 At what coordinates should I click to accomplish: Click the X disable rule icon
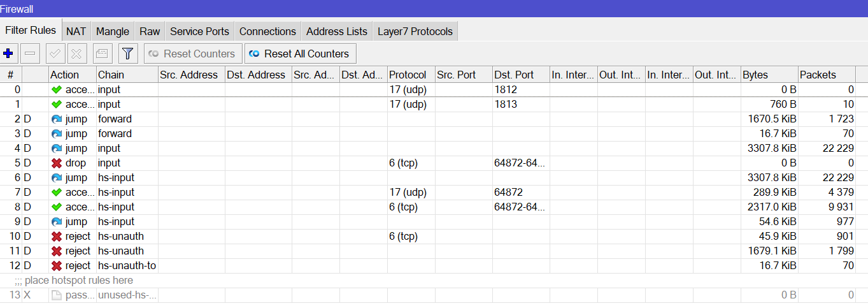point(77,54)
